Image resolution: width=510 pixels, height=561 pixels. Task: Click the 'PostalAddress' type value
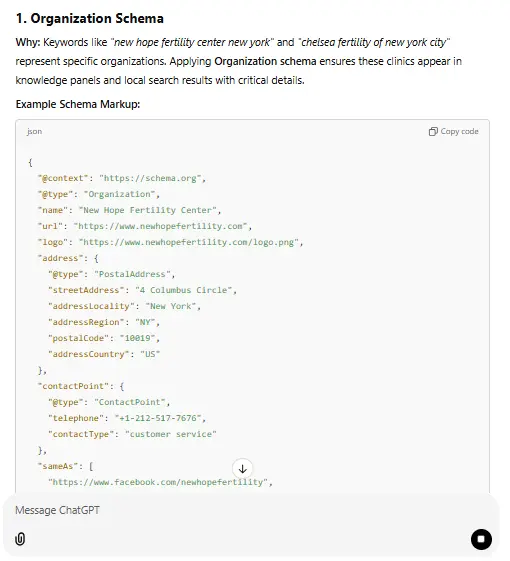[x=132, y=274]
